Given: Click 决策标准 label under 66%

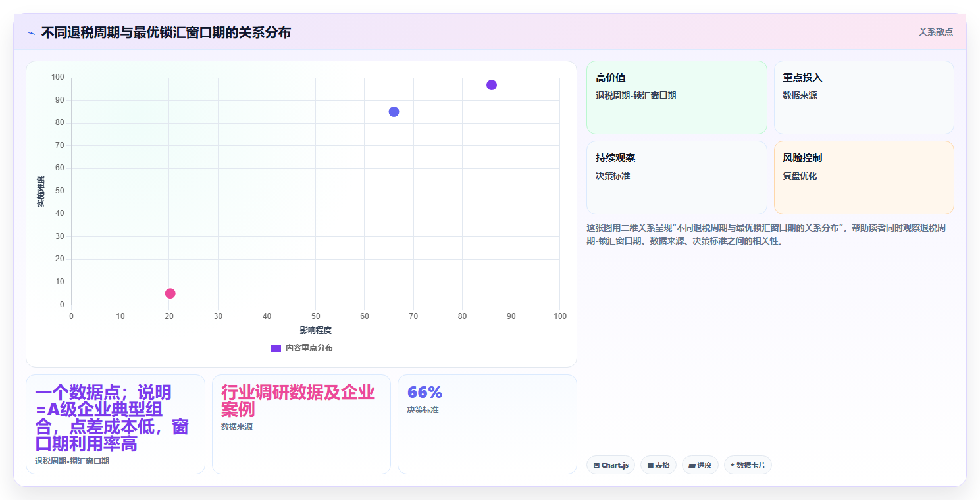Looking at the screenshot, I should [x=423, y=410].
